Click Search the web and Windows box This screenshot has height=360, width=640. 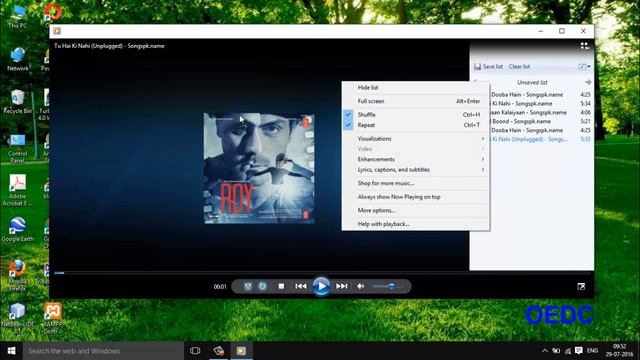click(103, 351)
